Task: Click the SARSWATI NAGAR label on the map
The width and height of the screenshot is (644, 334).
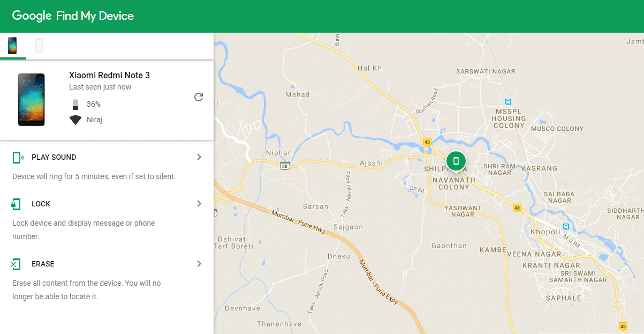Action: tap(486, 71)
